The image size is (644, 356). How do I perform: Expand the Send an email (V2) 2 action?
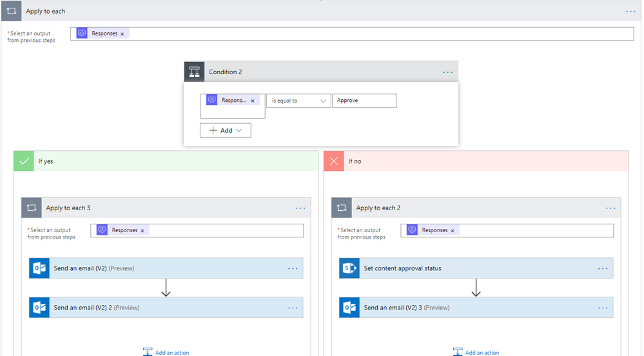(x=166, y=308)
